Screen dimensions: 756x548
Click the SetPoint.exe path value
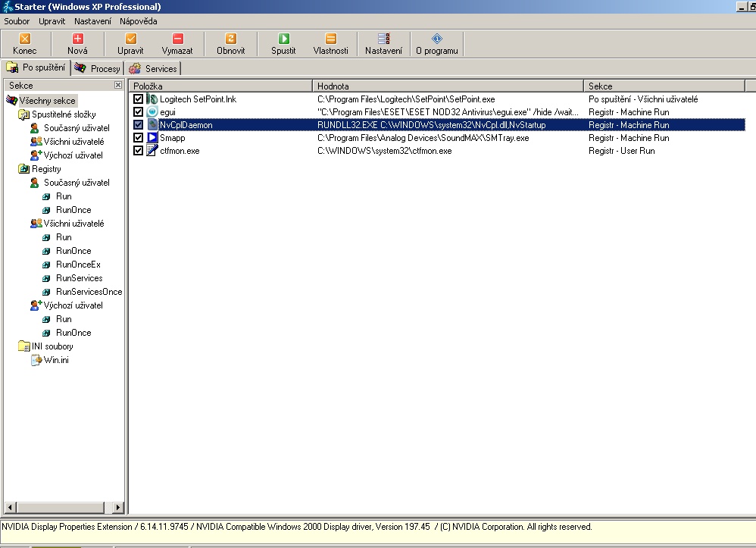point(406,99)
